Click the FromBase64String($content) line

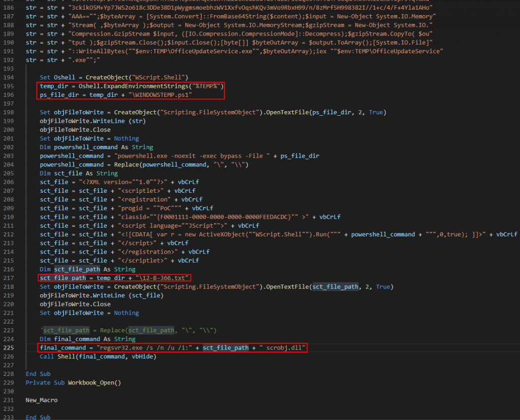point(231,16)
